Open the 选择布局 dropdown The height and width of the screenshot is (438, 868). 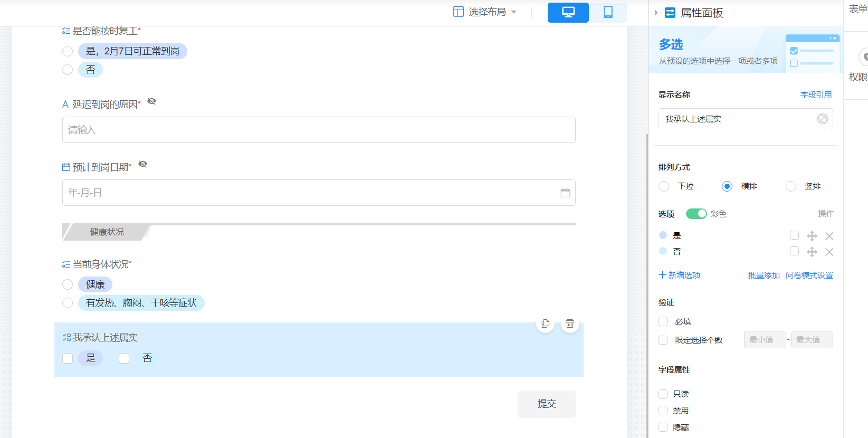(x=485, y=12)
